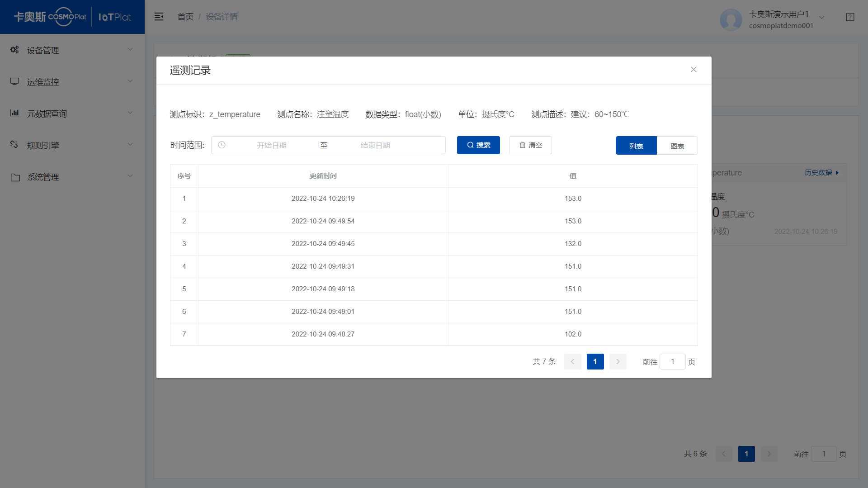The height and width of the screenshot is (488, 868).
Task: Click the user avatar picture
Action: [x=731, y=19]
